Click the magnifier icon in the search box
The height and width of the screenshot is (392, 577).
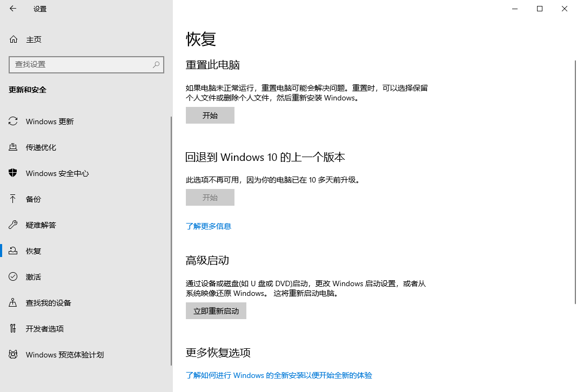pos(156,65)
